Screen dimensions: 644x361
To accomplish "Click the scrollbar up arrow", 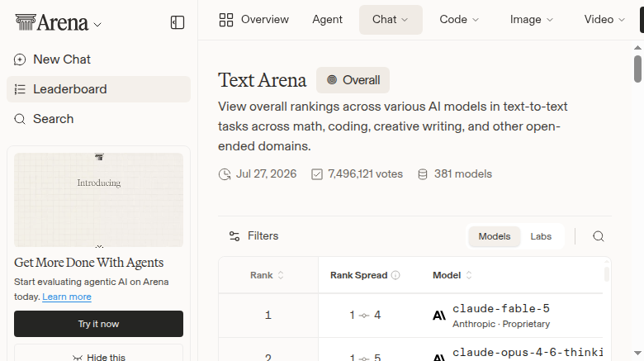I will (637, 48).
